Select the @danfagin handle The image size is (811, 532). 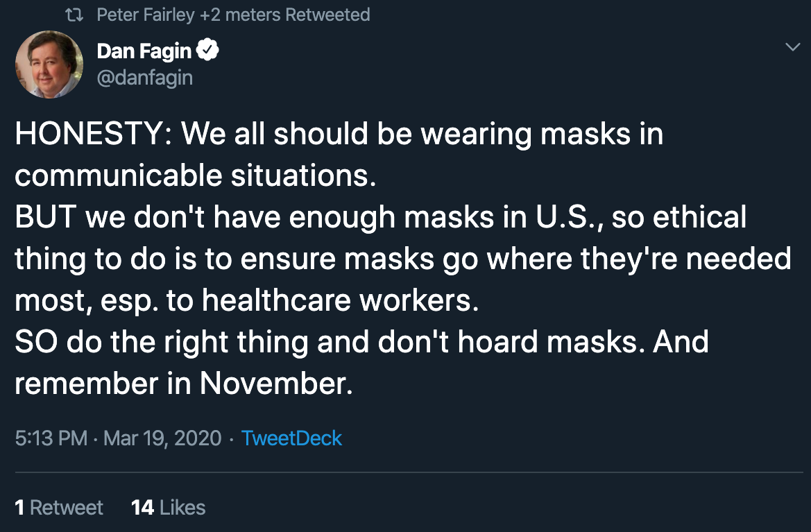pyautogui.click(x=145, y=77)
